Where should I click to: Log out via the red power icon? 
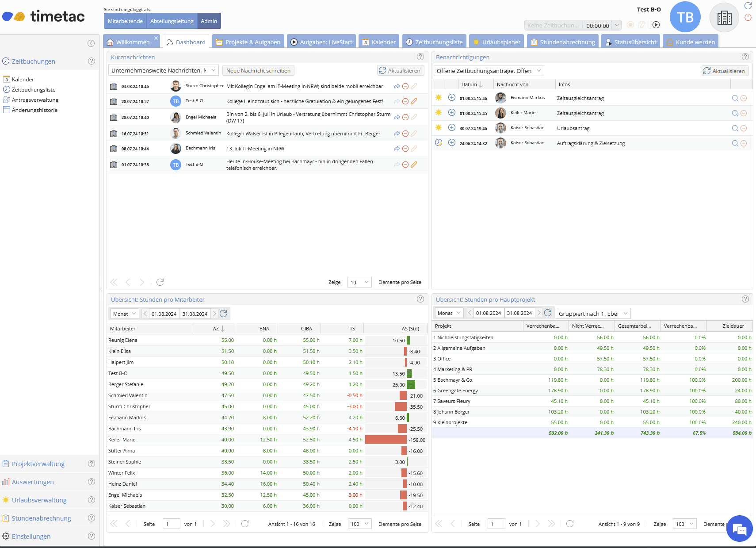click(748, 18)
